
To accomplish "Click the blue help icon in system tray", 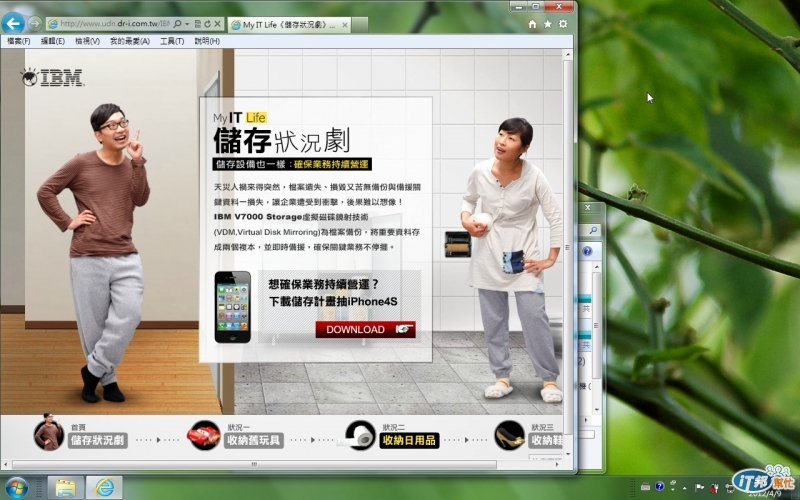I will point(659,487).
